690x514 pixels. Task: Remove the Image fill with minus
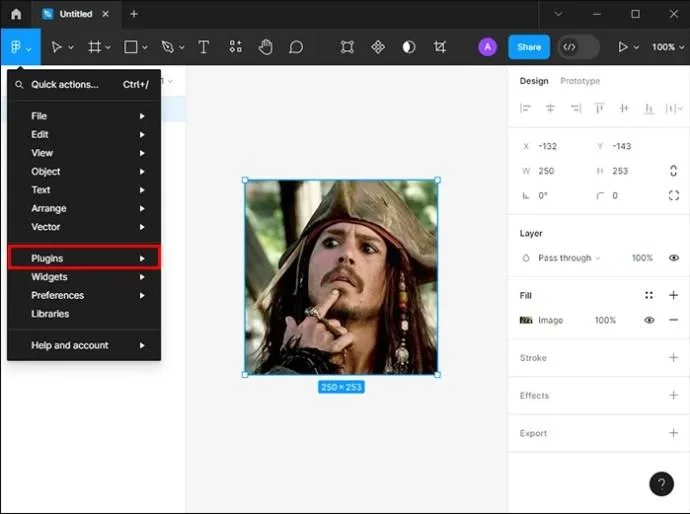coord(673,320)
